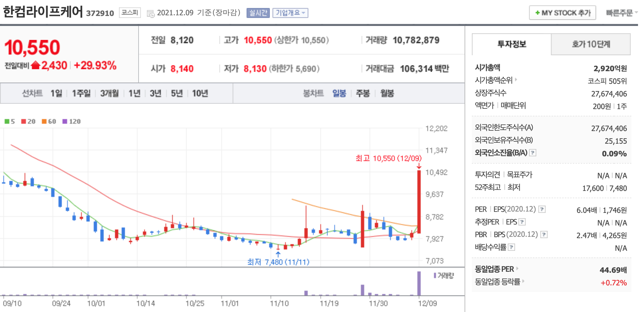Click the blue 최저 7,480 arrow marker

click(x=278, y=254)
